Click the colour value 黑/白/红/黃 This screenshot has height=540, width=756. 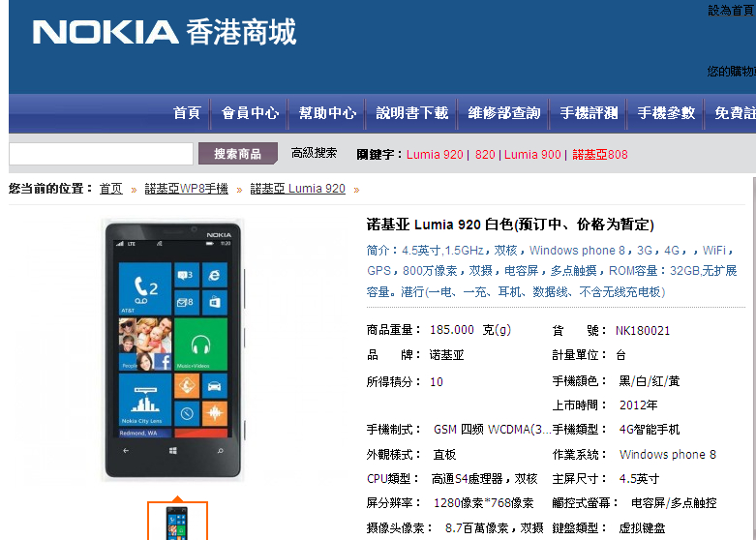click(650, 381)
